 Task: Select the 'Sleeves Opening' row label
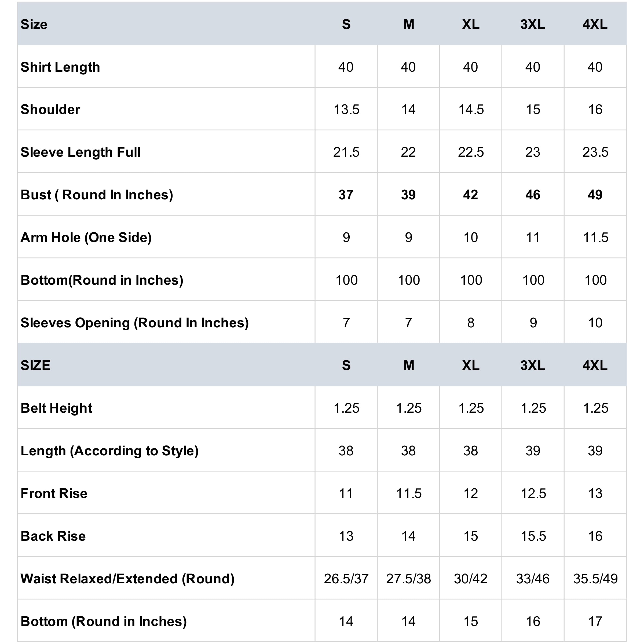(x=135, y=323)
